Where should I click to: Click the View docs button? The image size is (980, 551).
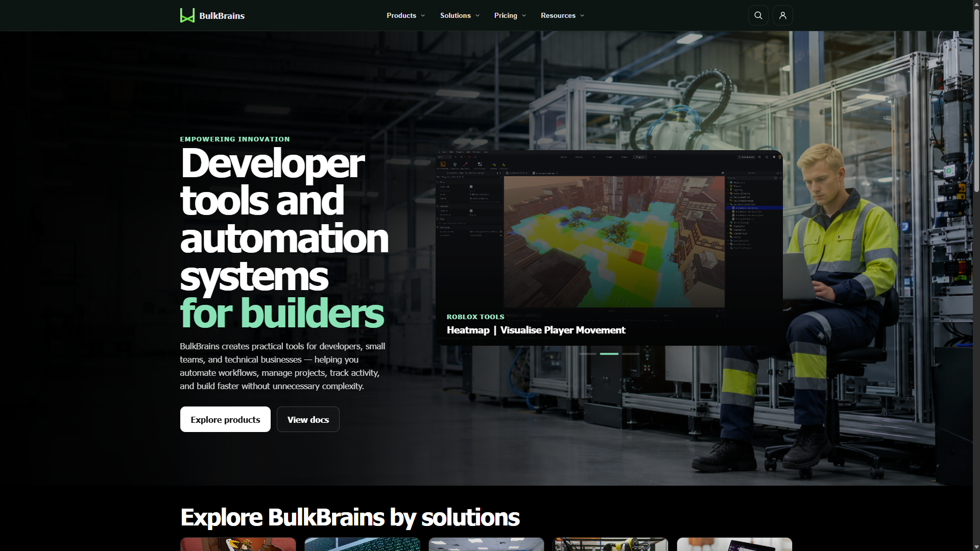(x=308, y=419)
